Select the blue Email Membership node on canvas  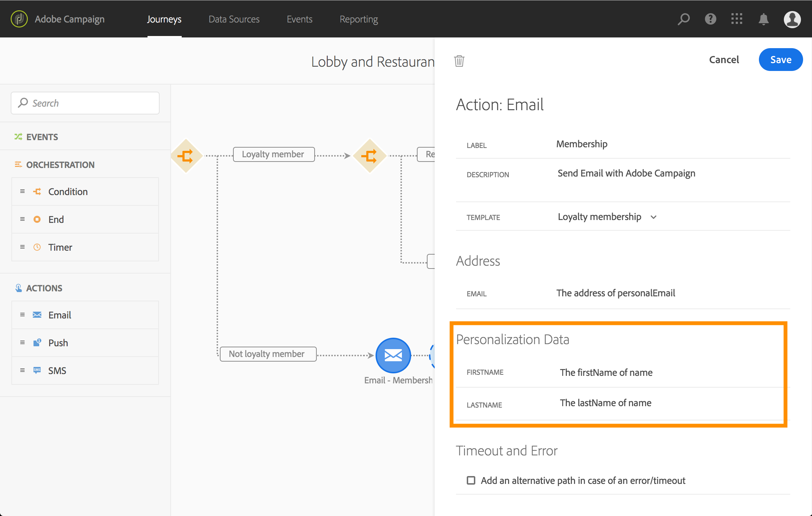click(x=393, y=355)
